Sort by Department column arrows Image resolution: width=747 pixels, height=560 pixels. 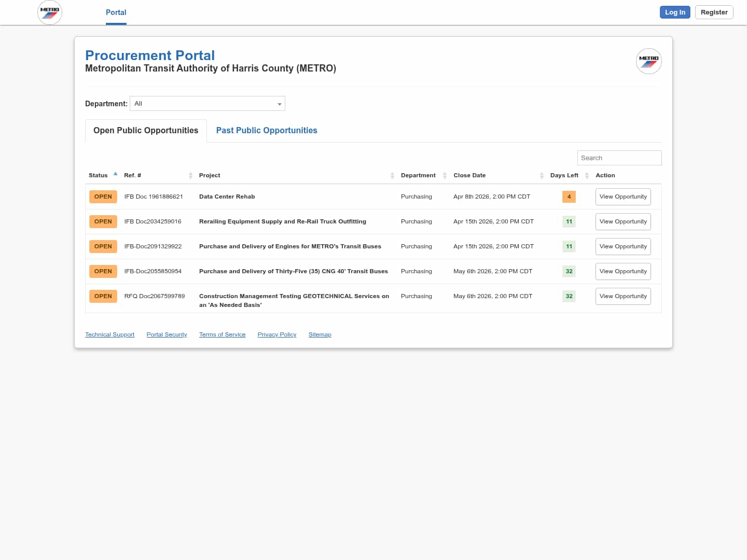(445, 176)
